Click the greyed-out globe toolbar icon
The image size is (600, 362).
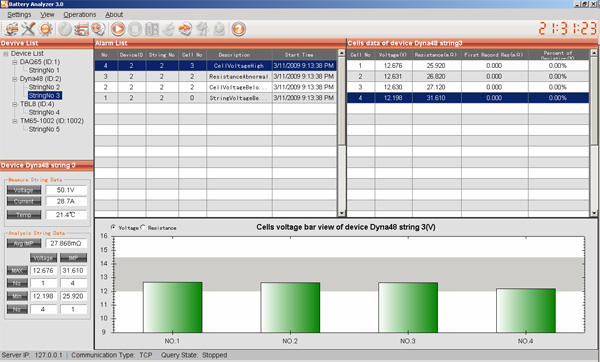65,29
